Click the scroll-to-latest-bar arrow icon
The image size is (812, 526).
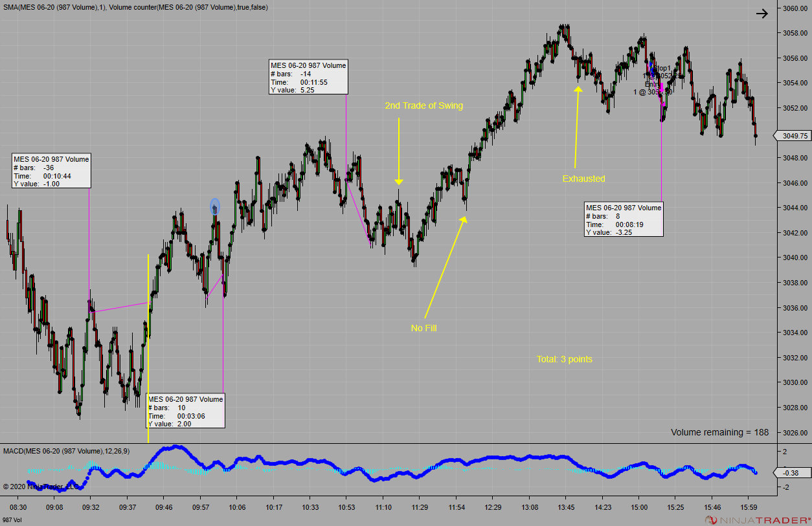click(x=762, y=14)
